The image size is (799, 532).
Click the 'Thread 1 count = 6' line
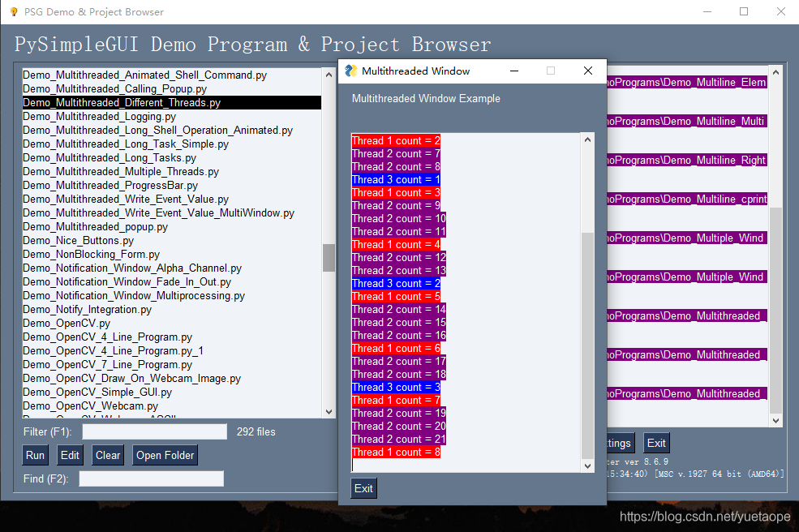pos(396,348)
